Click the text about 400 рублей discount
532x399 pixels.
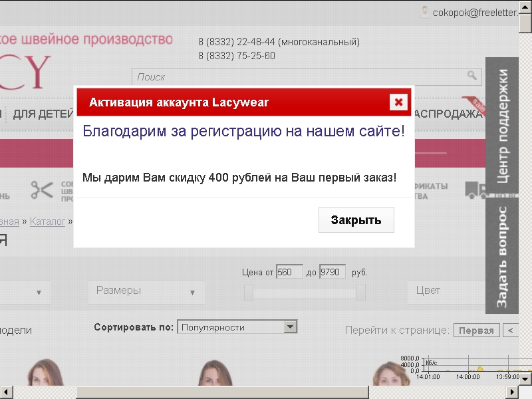click(239, 177)
